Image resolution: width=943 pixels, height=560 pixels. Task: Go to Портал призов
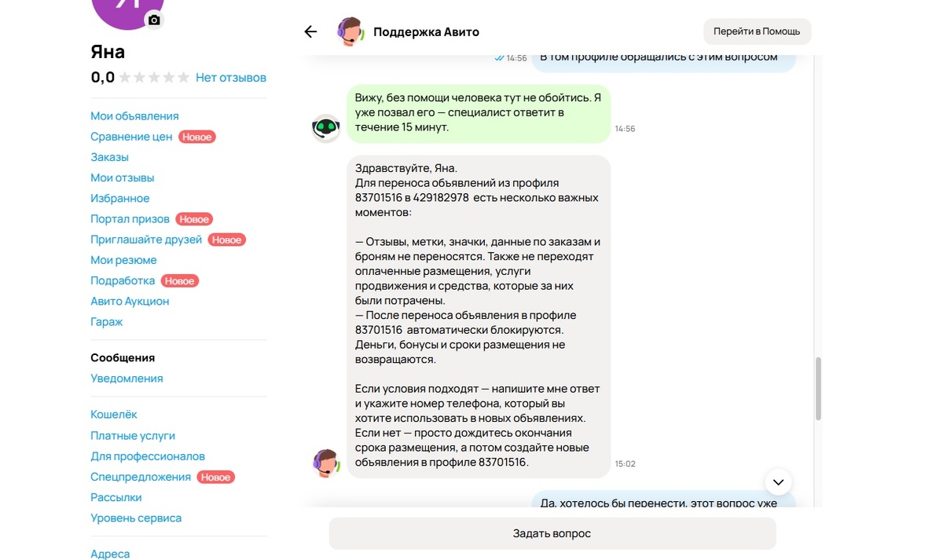coord(130,219)
